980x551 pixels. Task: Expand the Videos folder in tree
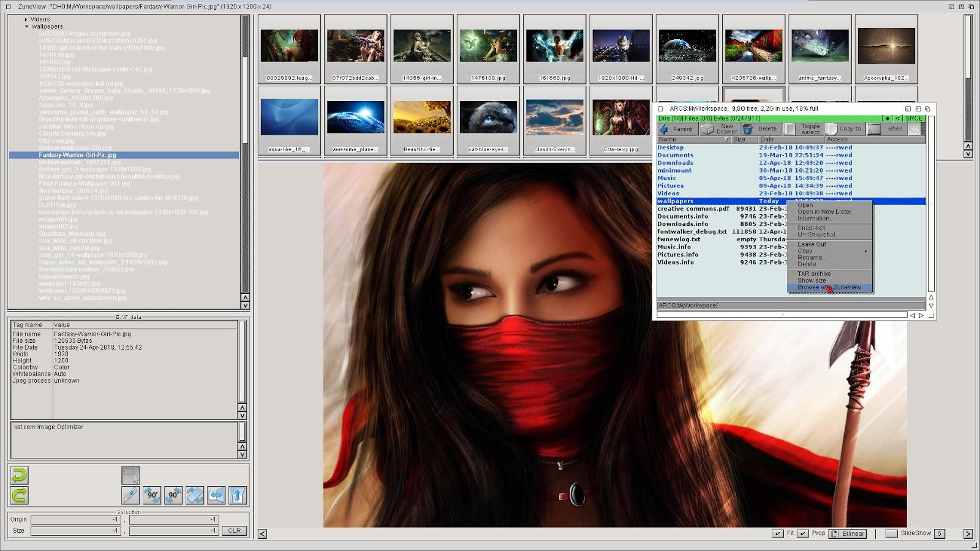coord(26,20)
